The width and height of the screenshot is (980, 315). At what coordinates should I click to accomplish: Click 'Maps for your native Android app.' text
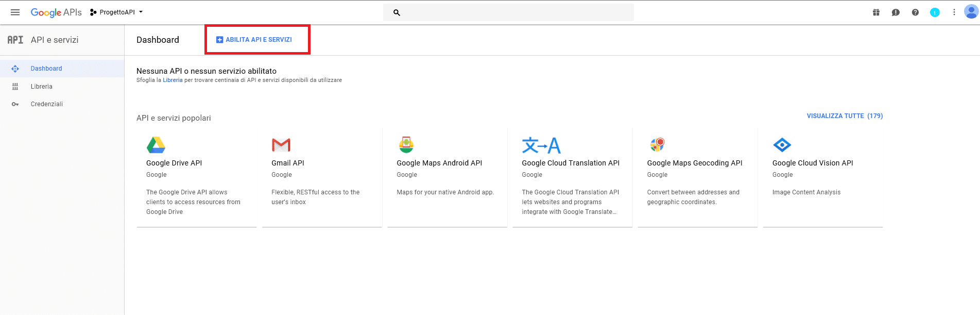click(445, 192)
